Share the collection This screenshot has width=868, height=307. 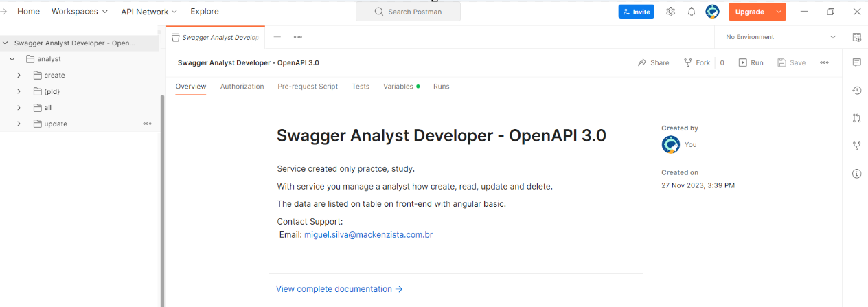[x=653, y=62]
